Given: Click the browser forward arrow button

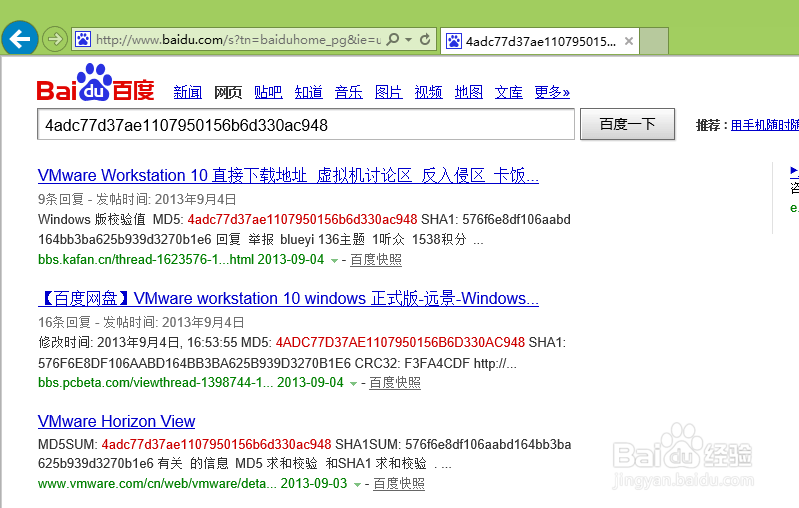Looking at the screenshot, I should pos(55,39).
